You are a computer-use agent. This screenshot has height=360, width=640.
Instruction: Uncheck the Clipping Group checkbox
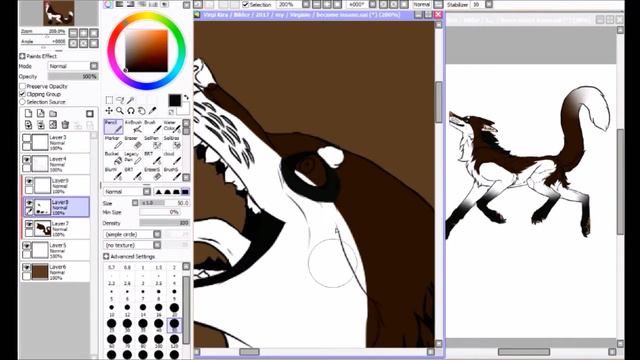[x=22, y=94]
